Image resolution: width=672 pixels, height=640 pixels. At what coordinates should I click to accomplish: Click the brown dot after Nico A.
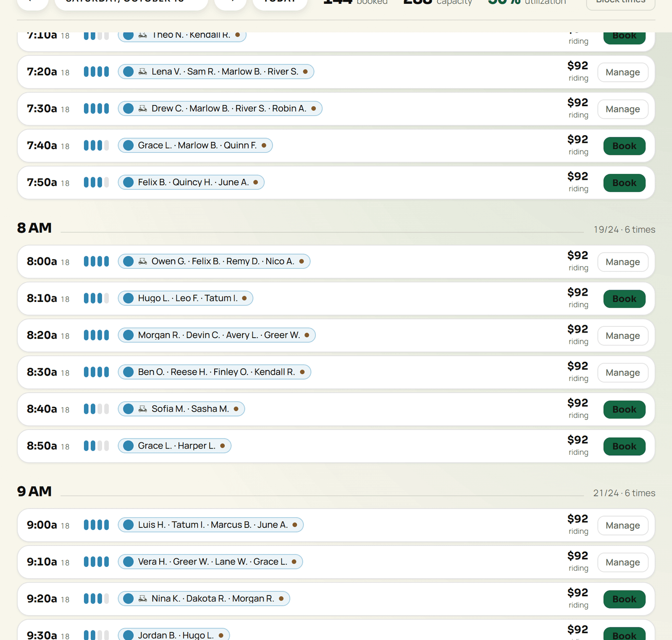pos(302,261)
